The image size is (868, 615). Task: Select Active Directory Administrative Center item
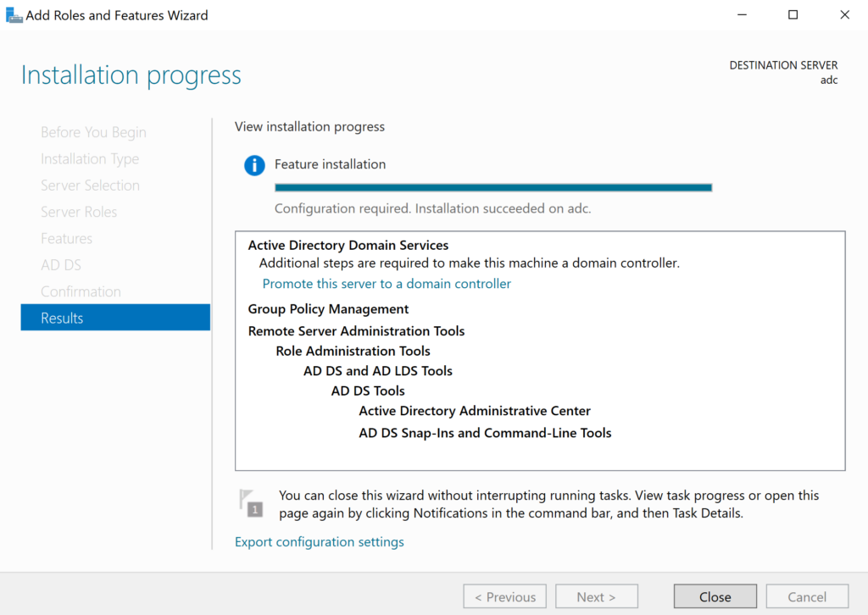(x=475, y=411)
